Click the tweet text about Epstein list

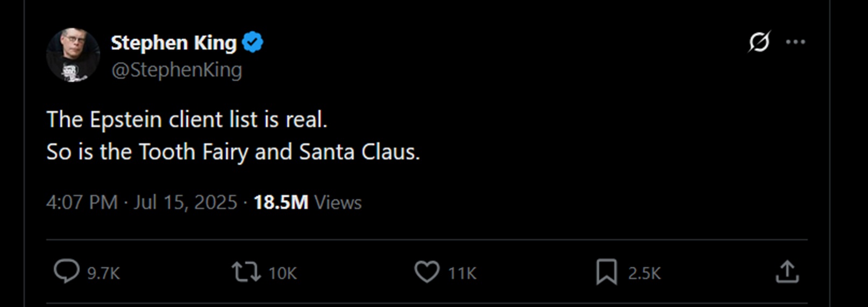(233, 136)
